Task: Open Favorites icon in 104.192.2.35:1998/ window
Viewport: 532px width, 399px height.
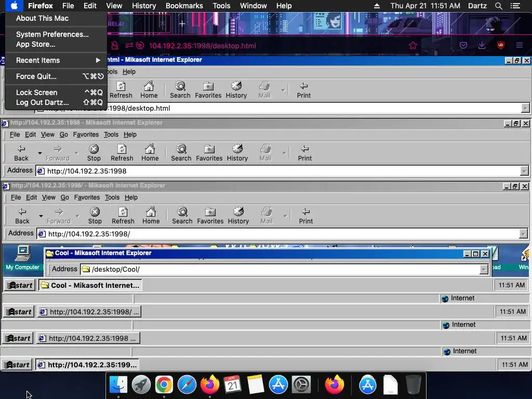Action: click(x=210, y=216)
